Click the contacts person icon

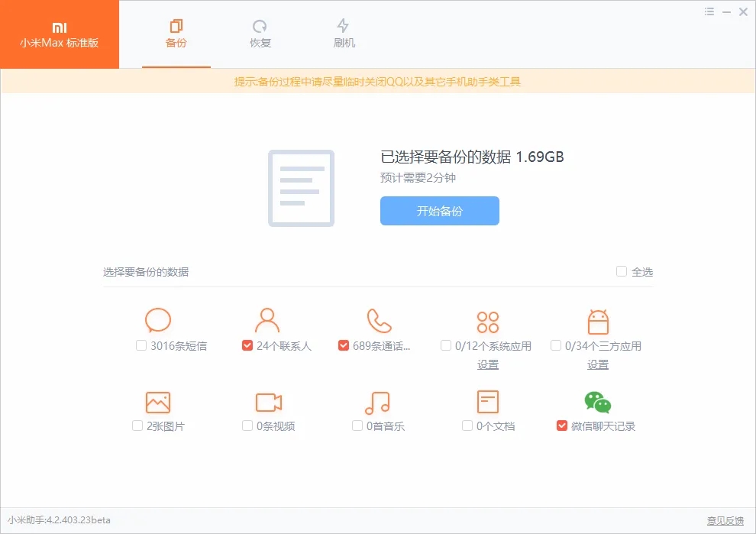tap(267, 320)
